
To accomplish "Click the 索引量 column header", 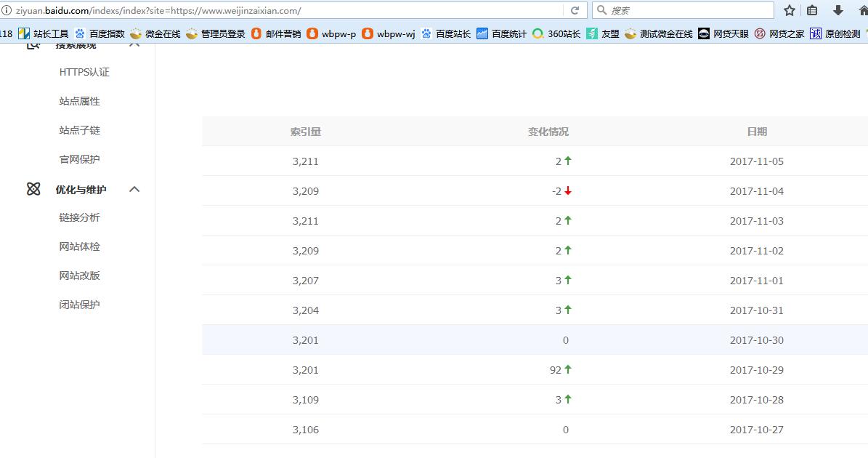I will tap(305, 132).
